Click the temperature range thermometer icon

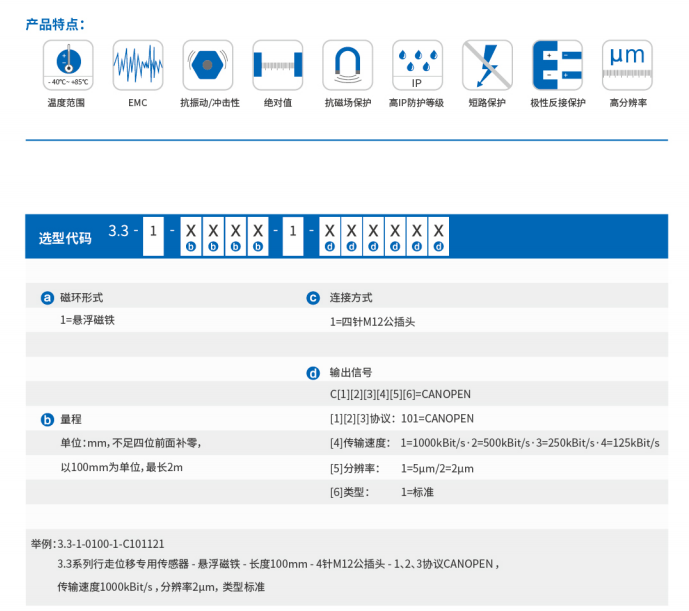click(67, 65)
